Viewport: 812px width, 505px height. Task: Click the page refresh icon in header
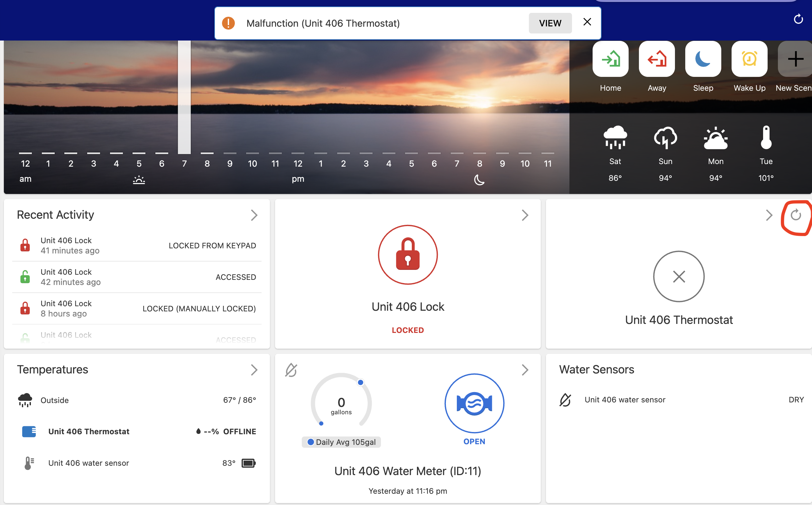point(798,19)
